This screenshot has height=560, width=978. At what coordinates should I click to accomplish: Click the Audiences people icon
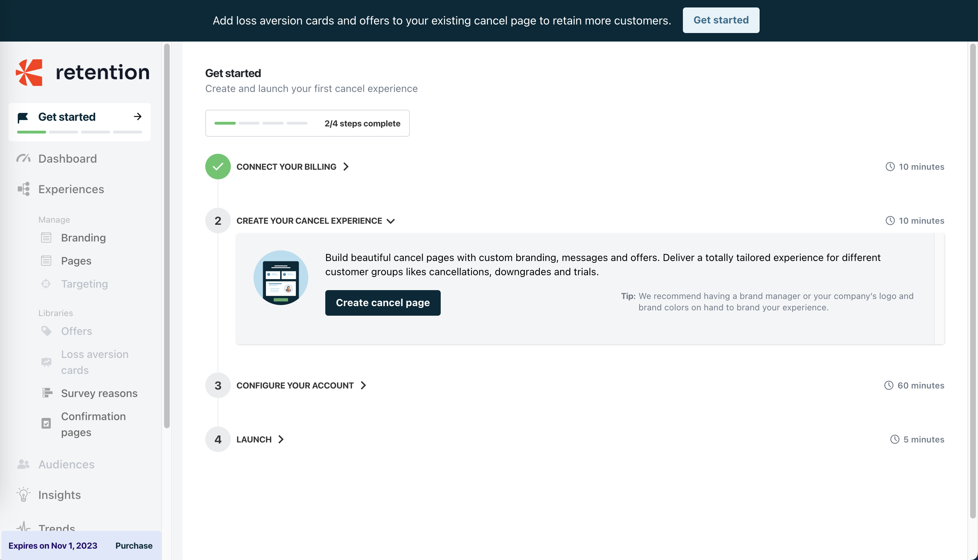coord(23,464)
